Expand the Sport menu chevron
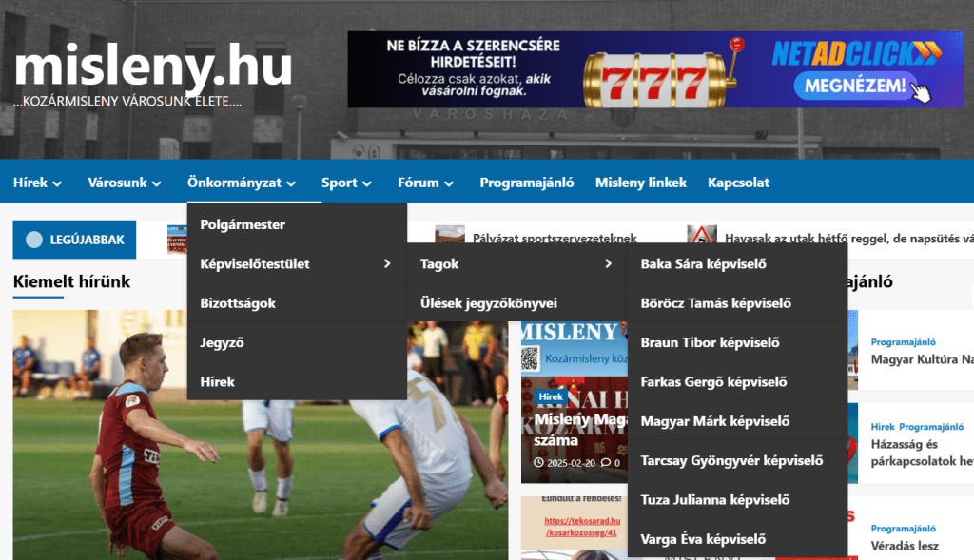The width and height of the screenshot is (974, 560). pyautogui.click(x=367, y=183)
